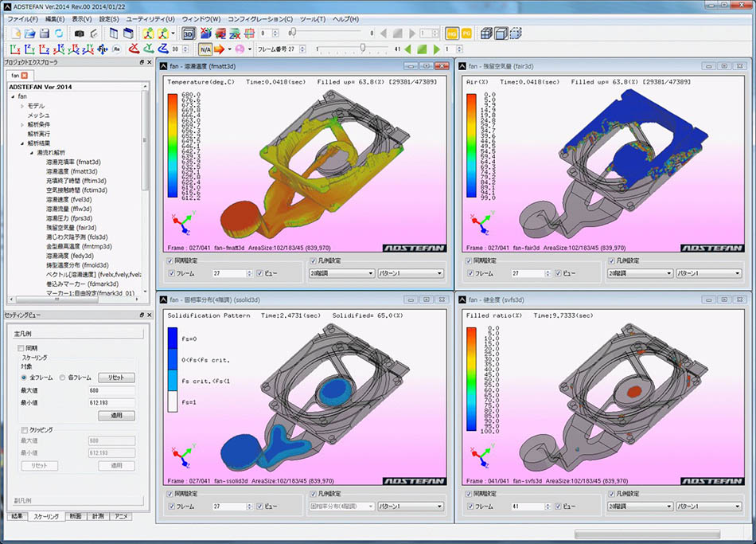Viewport: 756px width, 544px height.
Task: Click the ZX plane section icon
Action: pos(235,33)
